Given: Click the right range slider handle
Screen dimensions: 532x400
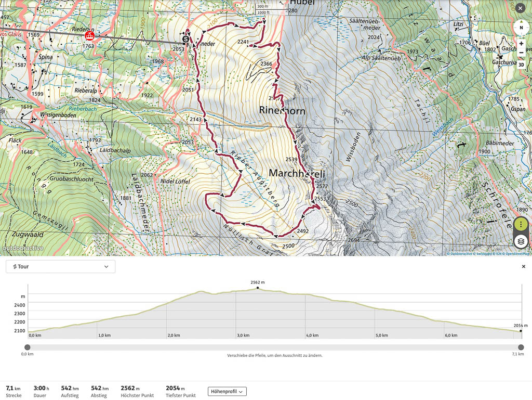Looking at the screenshot, I should pyautogui.click(x=521, y=347).
